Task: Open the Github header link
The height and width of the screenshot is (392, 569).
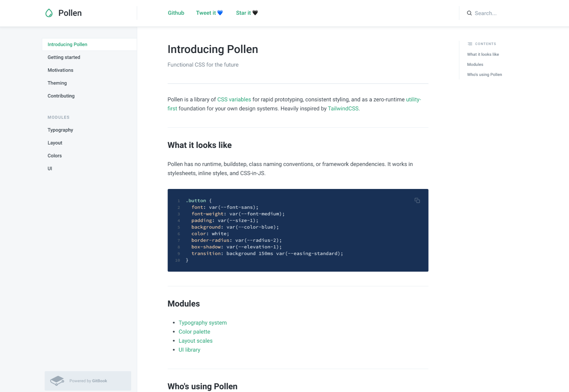Action: [x=176, y=13]
